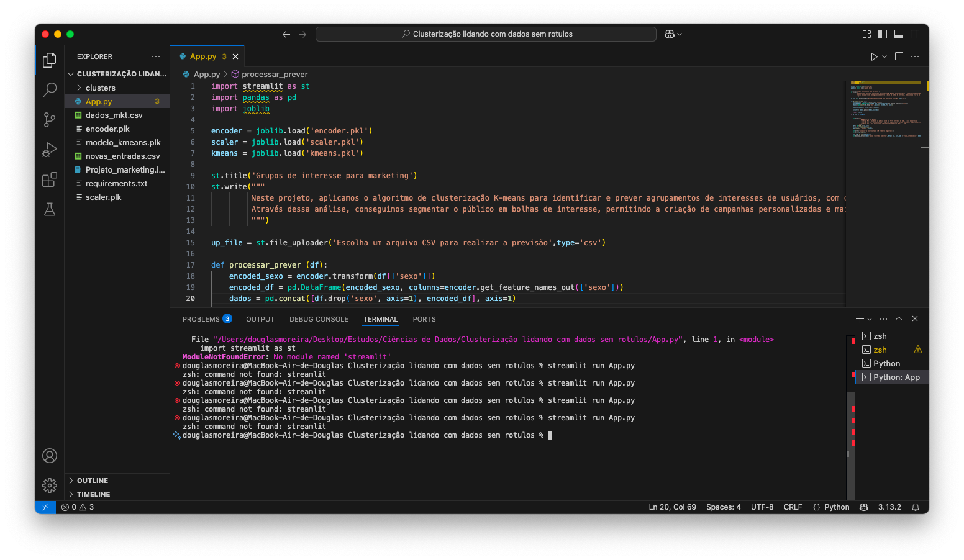Expand the TIMELINE section
This screenshot has width=964, height=560.
click(x=117, y=494)
